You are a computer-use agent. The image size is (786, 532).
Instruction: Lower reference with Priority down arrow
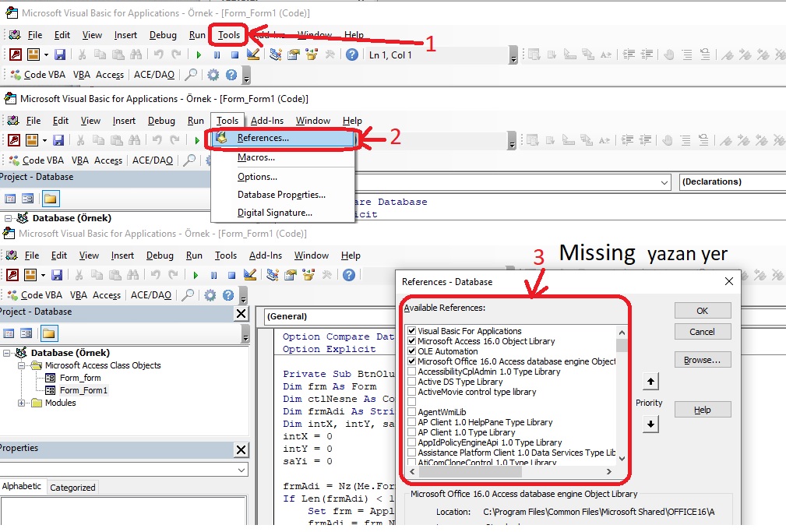pos(651,425)
